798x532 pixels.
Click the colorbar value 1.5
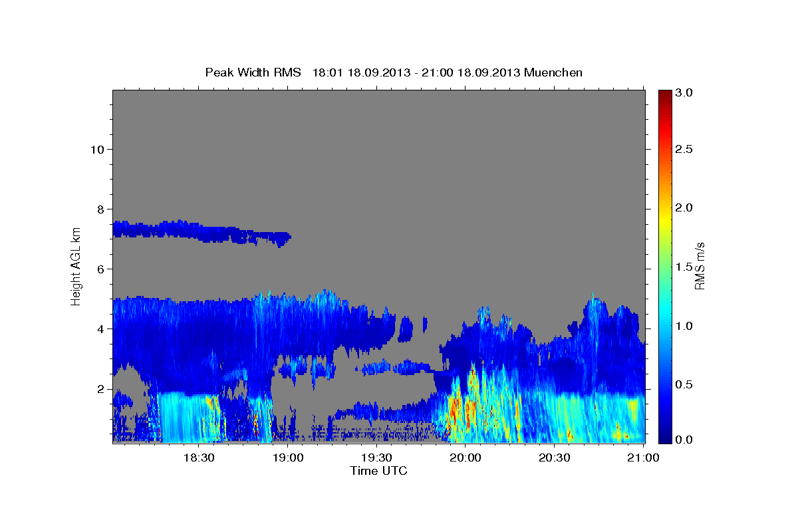coord(685,267)
